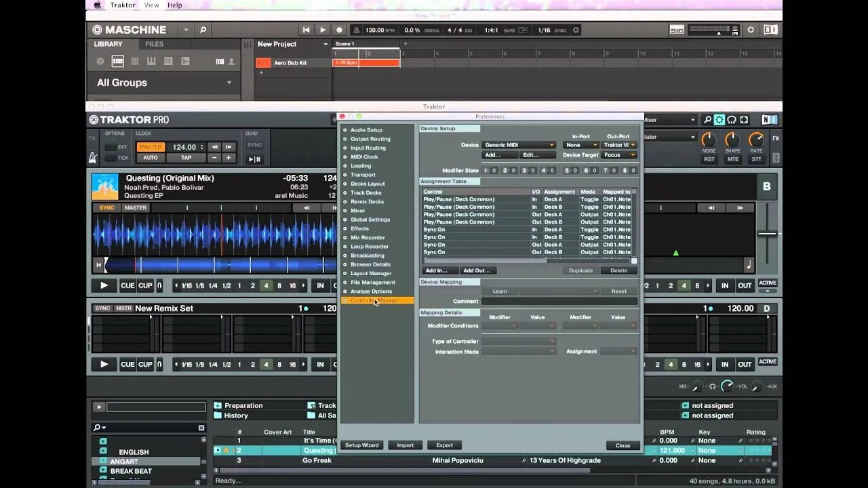Open the Traktor menu in menu bar
The image size is (868, 488).
(122, 5)
